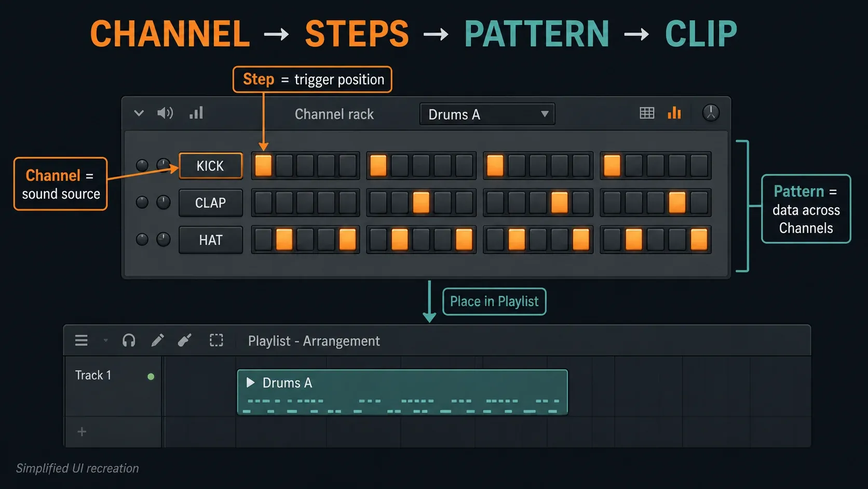Click the smaller left knob on the KICK row
Image resolution: width=868 pixels, height=489 pixels.
(x=142, y=166)
